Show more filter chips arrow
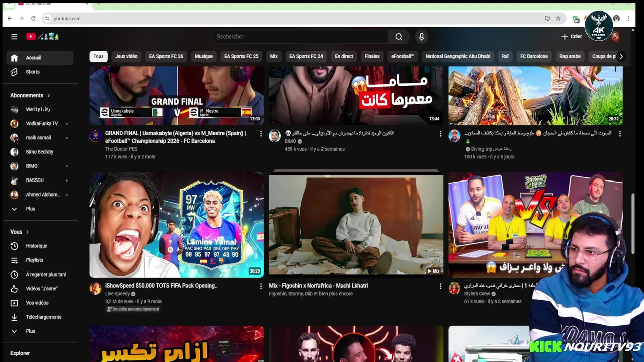644x362 pixels. pos(621,56)
